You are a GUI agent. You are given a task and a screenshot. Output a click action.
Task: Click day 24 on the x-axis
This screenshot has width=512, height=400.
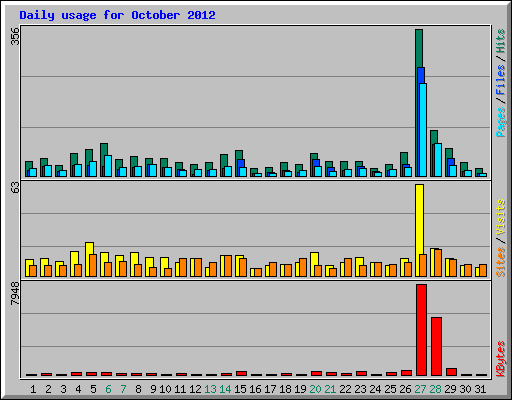pyautogui.click(x=375, y=389)
